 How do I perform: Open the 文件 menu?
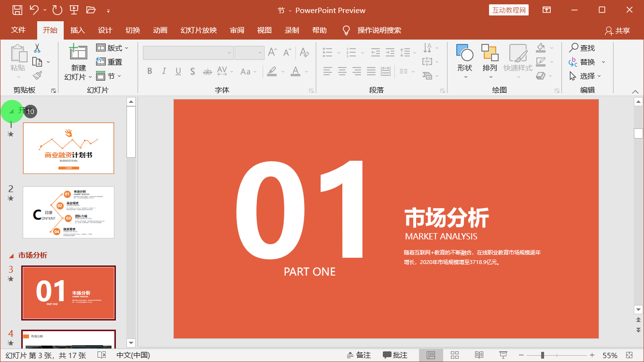coord(18,30)
